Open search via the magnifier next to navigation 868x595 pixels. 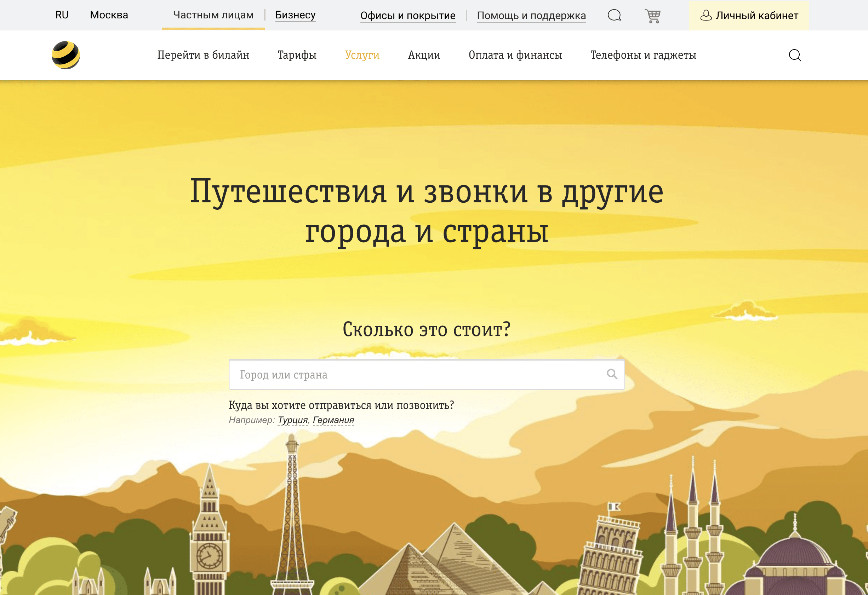pyautogui.click(x=795, y=55)
